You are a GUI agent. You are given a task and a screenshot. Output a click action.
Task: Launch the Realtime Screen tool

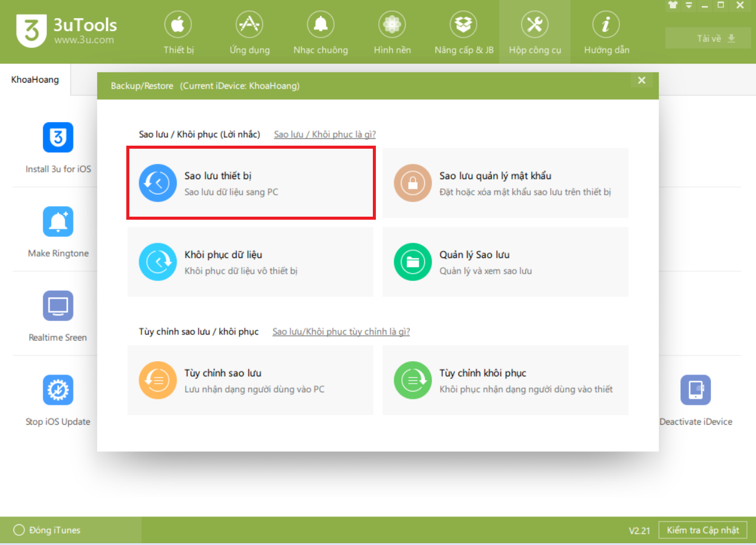point(58,306)
